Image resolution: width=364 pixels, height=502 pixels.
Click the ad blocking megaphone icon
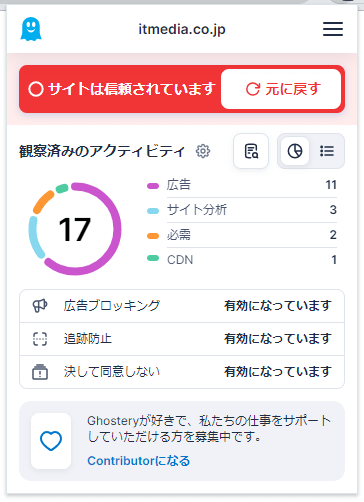click(x=40, y=306)
